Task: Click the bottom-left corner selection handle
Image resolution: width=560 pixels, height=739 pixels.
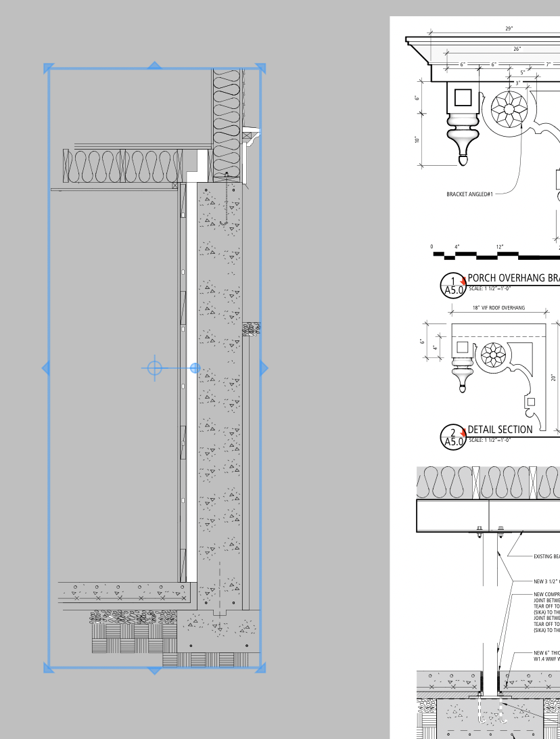Action: click(x=48, y=668)
